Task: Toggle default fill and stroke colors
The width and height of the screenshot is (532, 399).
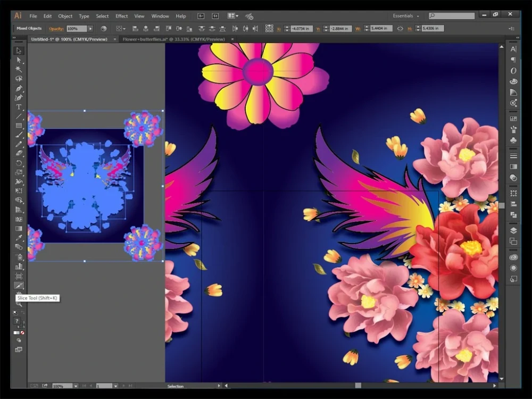Action: [x=15, y=312]
